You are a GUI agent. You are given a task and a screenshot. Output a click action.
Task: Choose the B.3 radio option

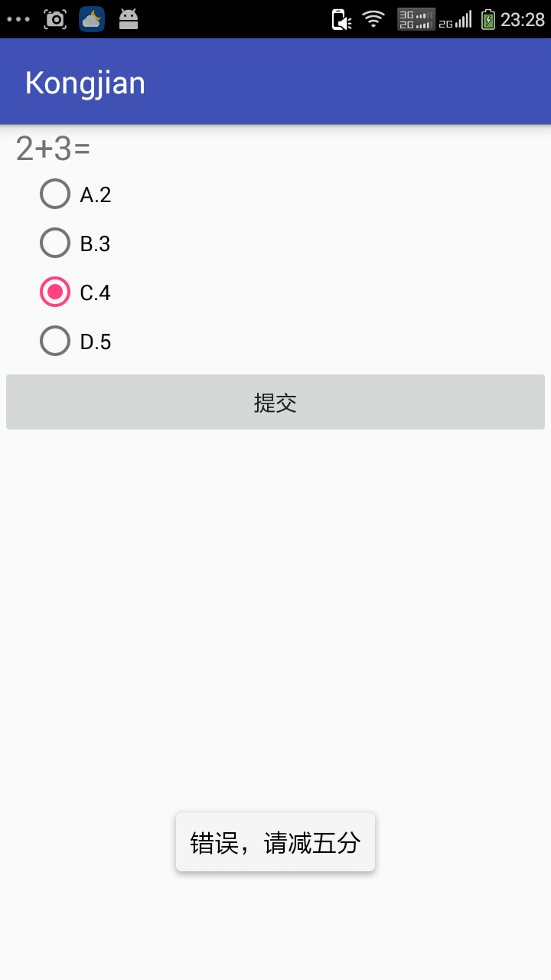55,243
